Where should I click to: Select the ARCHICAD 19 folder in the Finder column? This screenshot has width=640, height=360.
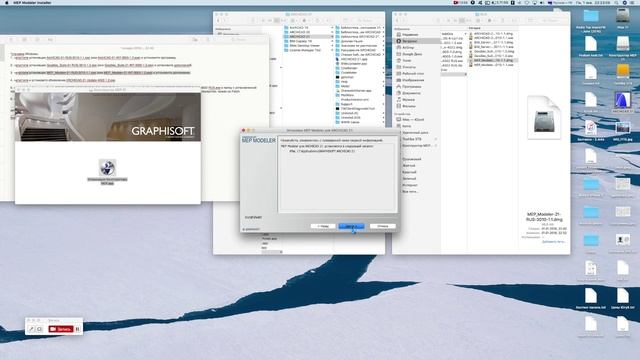pos(308,27)
